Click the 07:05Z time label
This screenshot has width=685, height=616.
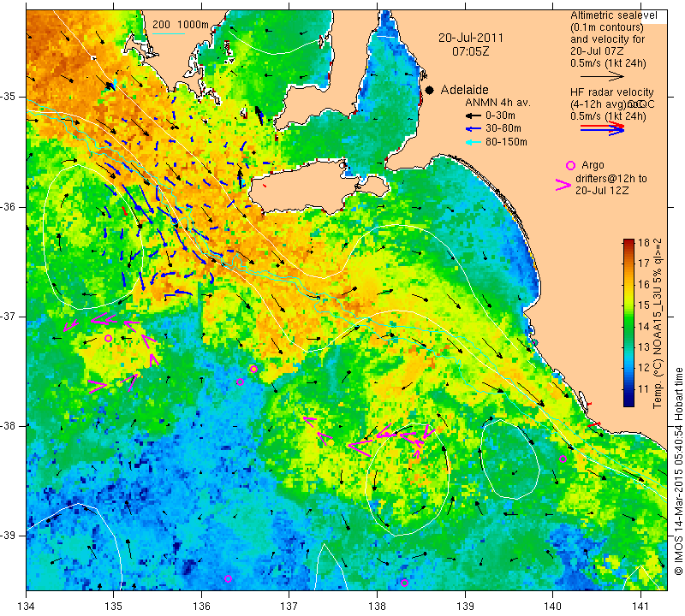(470, 51)
